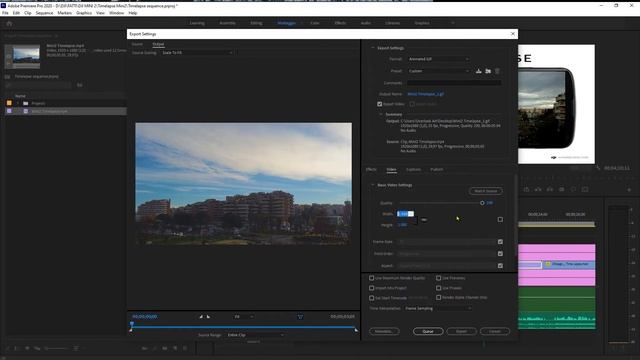Screen dimensions: 640x360
Task: Toggle the Frame Rate match source checkbox
Action: (x=500, y=242)
